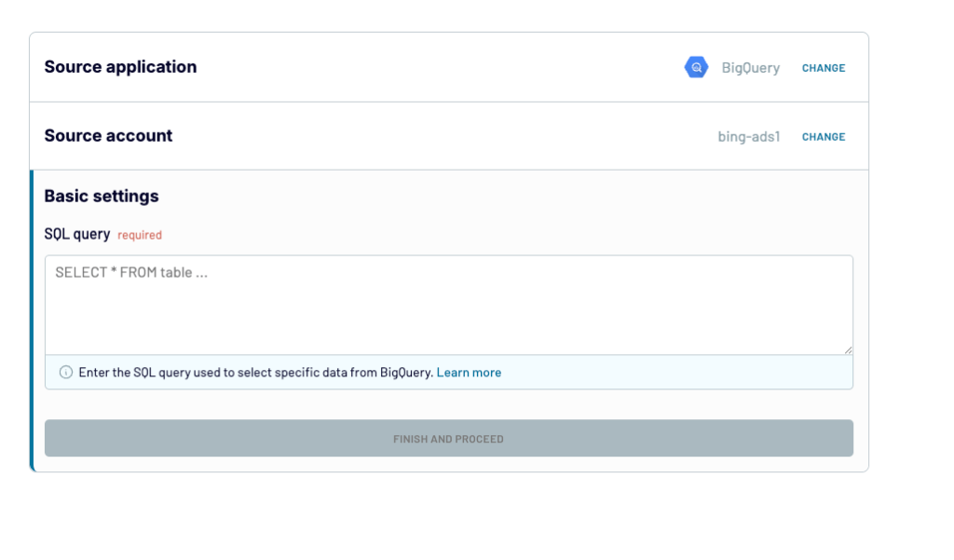Change the bing-ads1 source account
Viewport: 954px width, 560px height.
pyautogui.click(x=824, y=137)
